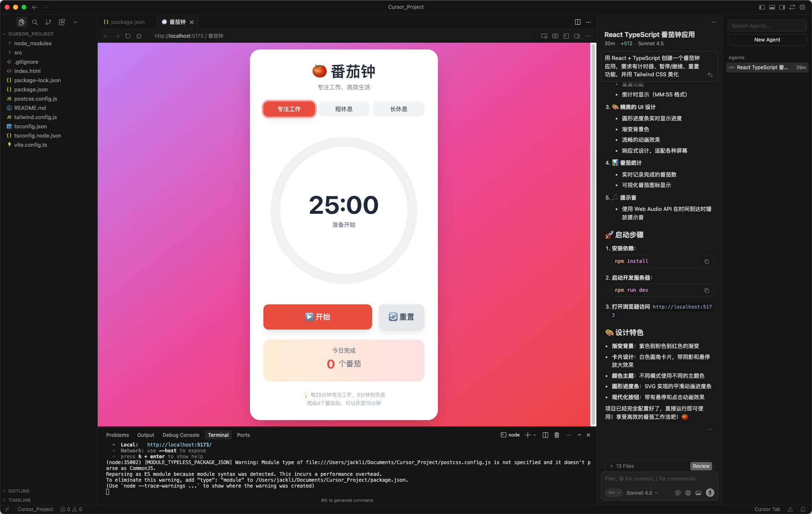
Task: Open the Sonnet 4.5 model dropdown
Action: point(642,493)
